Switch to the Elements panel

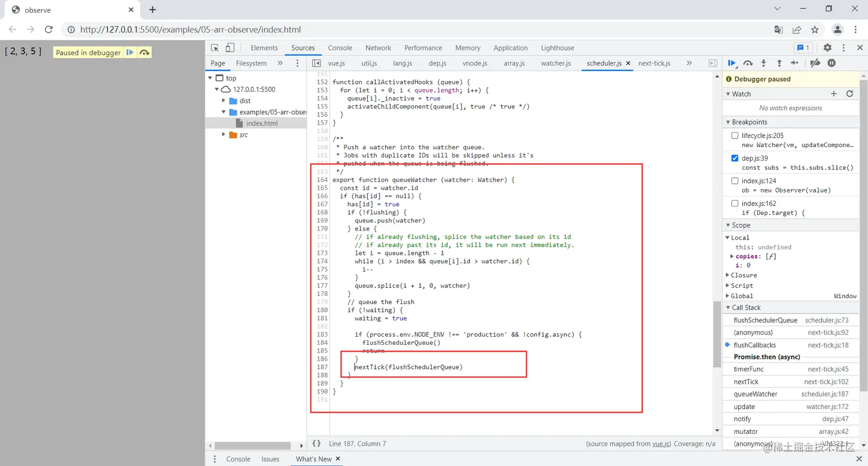[x=264, y=48]
